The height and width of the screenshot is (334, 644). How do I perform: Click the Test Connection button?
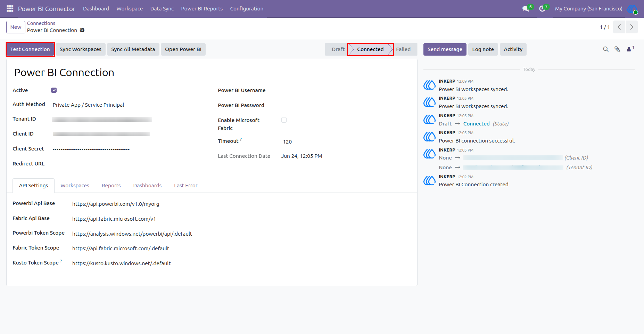[x=30, y=49]
